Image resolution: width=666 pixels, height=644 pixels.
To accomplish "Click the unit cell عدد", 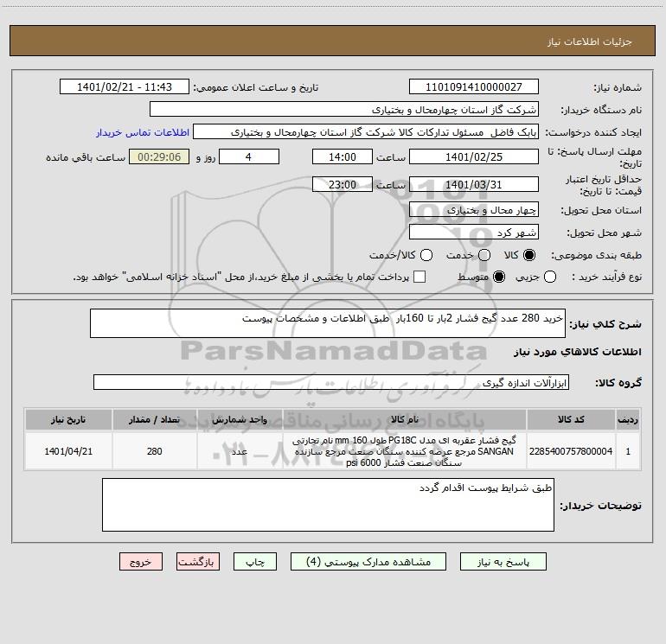I will pos(240,451).
